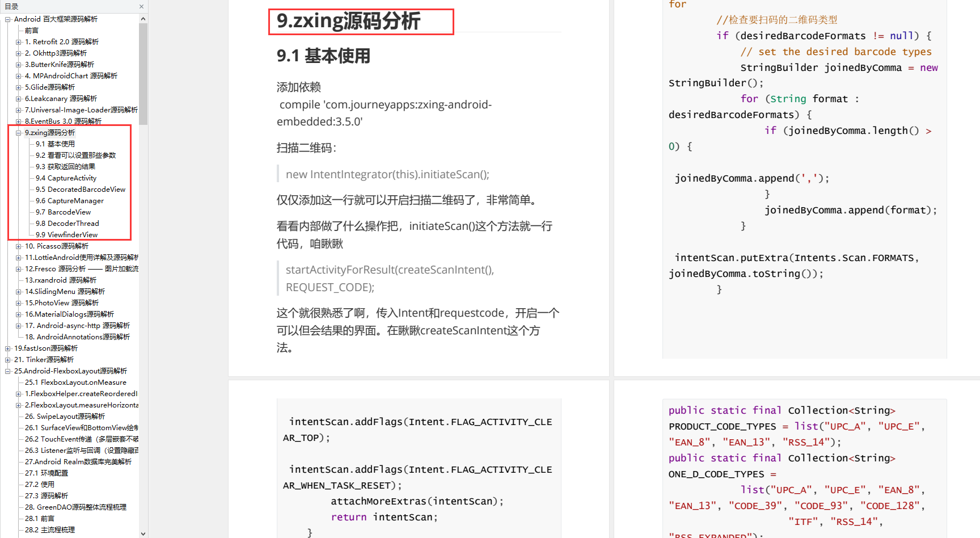Viewport: 980px width, 538px height.
Task: Go to 9.8 DecoderThread bookmark
Action: tap(67, 224)
